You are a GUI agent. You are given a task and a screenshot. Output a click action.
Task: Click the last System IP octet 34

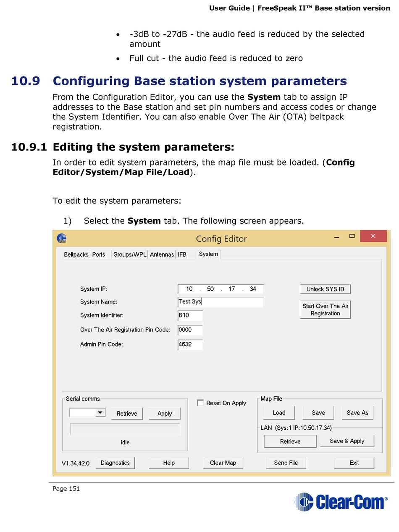point(252,289)
